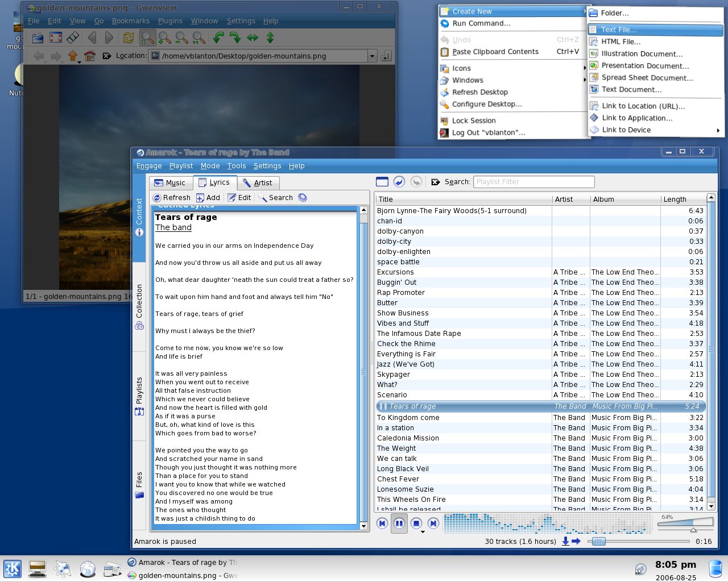Open the Plugins menu in Gwenview
This screenshot has width=728, height=582.
pos(170,21)
